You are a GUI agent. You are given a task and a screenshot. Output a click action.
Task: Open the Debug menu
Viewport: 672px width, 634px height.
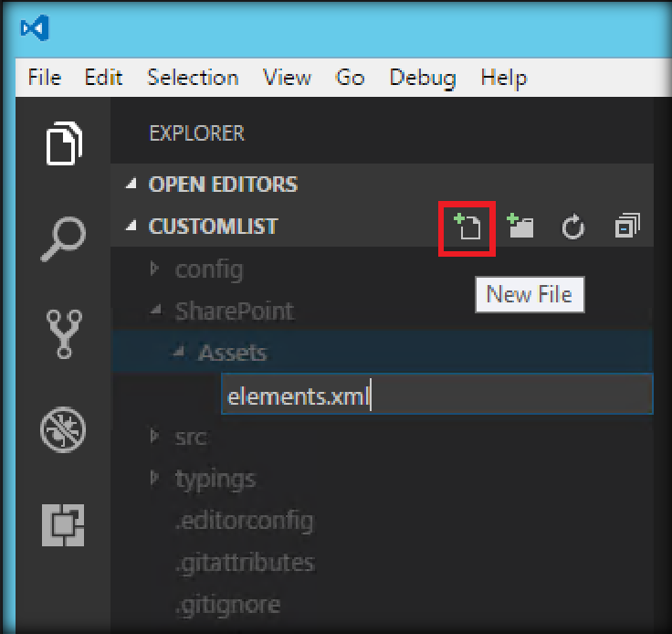(423, 79)
